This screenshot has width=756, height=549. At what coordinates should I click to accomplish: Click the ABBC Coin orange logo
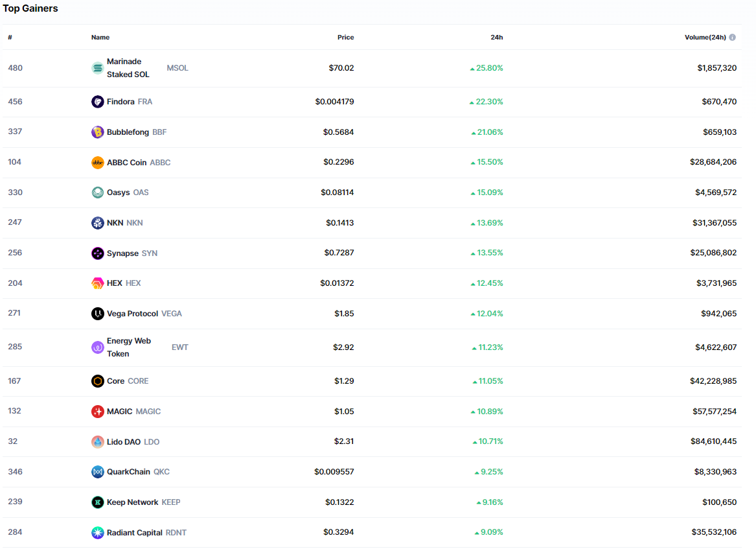[97, 163]
